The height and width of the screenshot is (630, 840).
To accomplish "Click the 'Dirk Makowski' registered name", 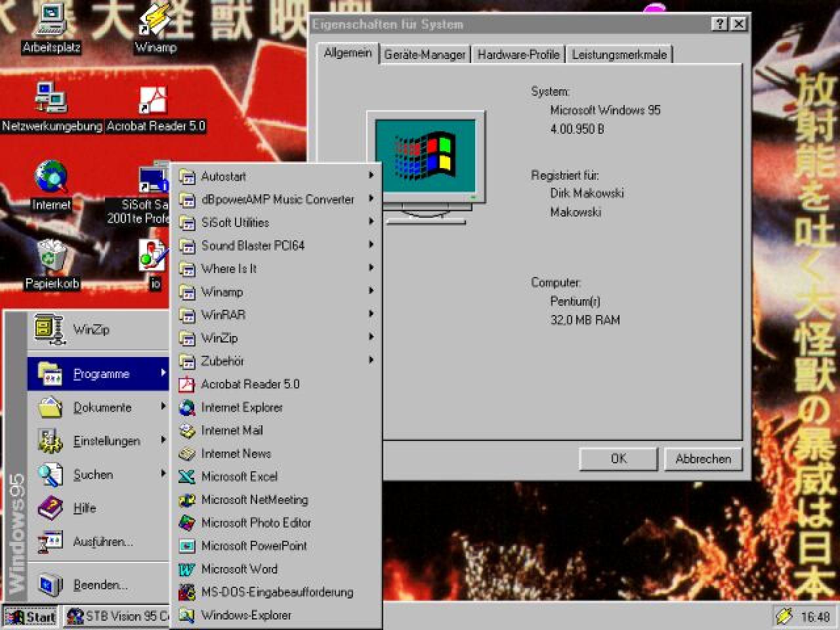I will [587, 193].
